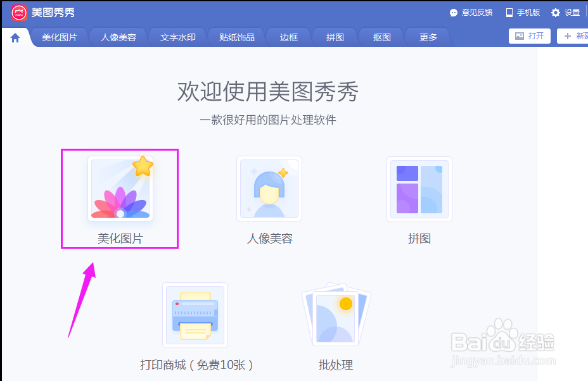The image size is (588, 381).
Task: Open the 美化图片 large flower icon
Action: coord(120,189)
